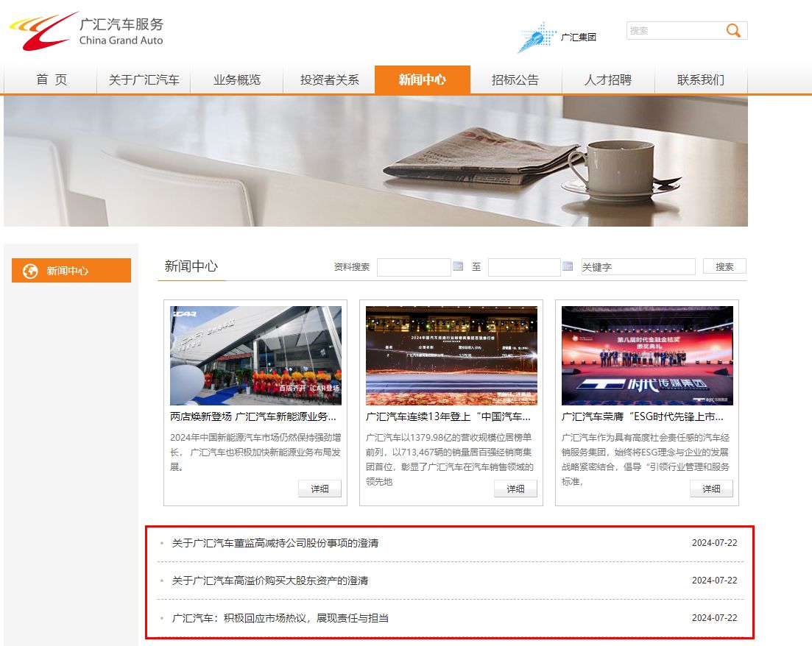Go to the 首页 menu item
This screenshot has height=646, width=812.
coord(51,79)
